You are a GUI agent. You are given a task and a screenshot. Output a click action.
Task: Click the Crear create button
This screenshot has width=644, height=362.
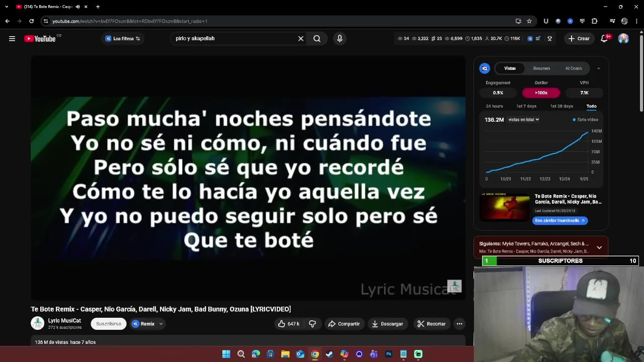coord(579,39)
